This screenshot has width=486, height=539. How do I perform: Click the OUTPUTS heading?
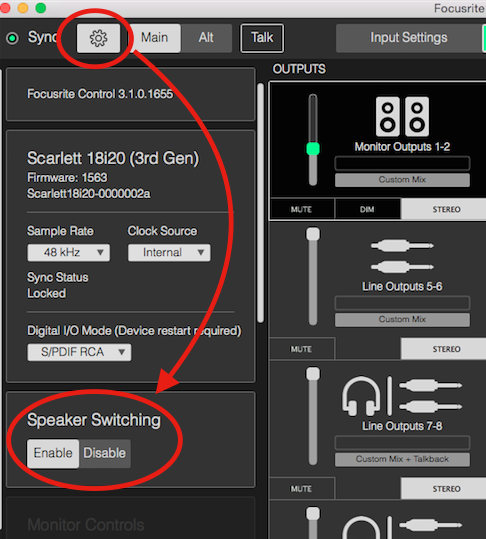point(299,69)
